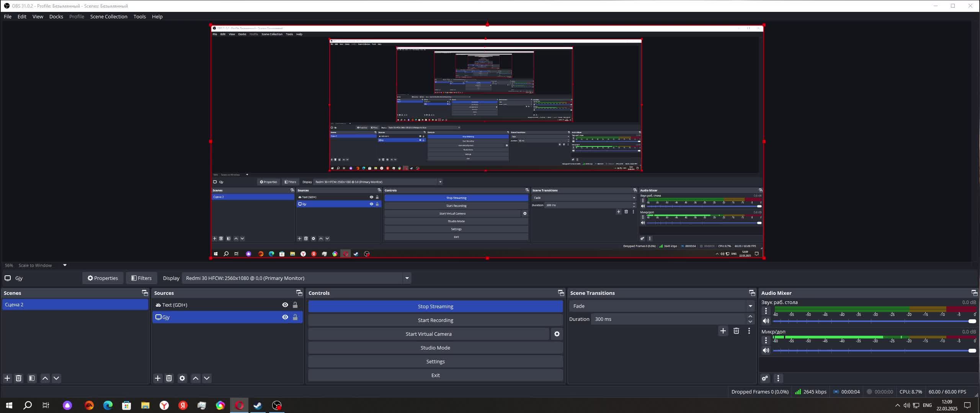This screenshot has height=413, width=980.
Task: Move selected source down arrow
Action: coord(207,378)
